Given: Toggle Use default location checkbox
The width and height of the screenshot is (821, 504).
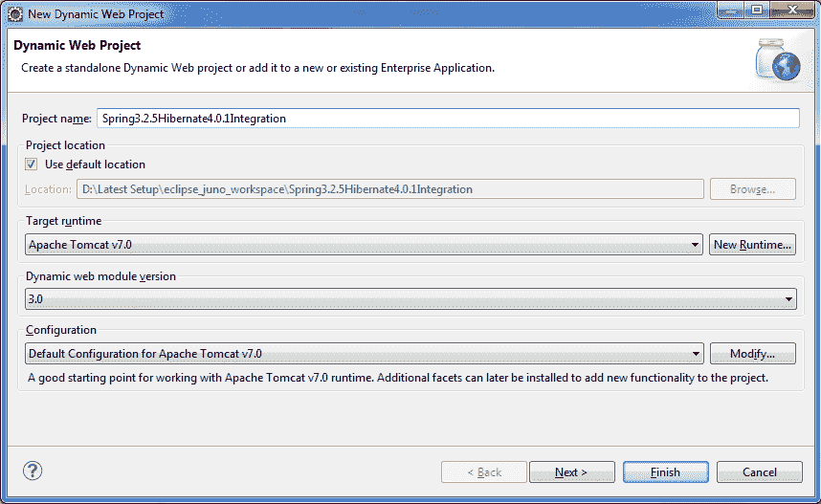Looking at the screenshot, I should click(x=31, y=164).
